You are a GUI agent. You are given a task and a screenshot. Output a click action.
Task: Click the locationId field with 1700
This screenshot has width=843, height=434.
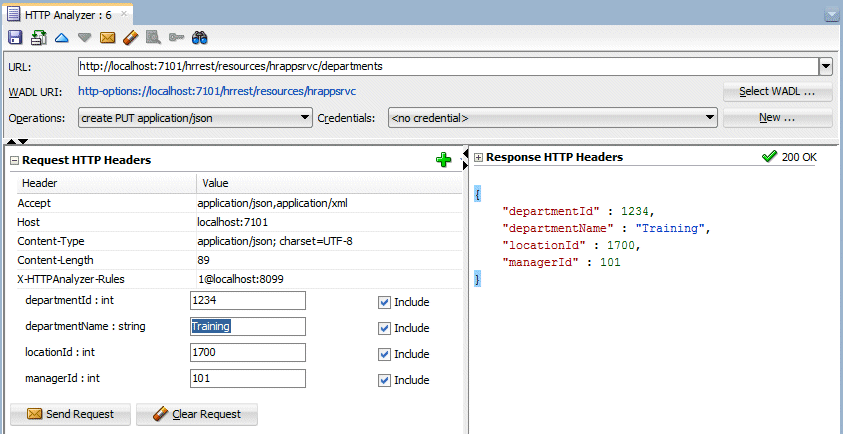[x=248, y=353]
